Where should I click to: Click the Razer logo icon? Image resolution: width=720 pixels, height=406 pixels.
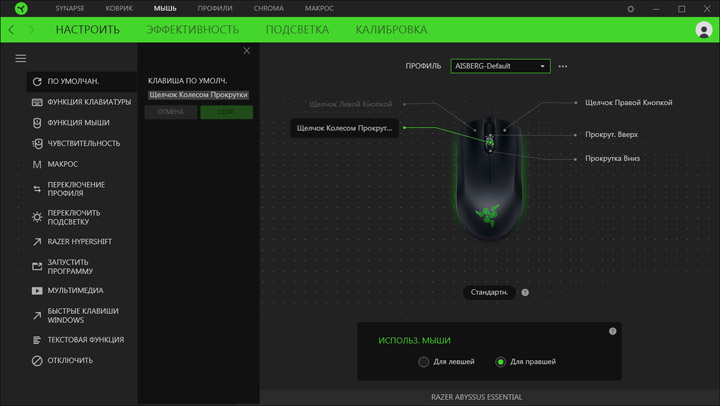21,8
